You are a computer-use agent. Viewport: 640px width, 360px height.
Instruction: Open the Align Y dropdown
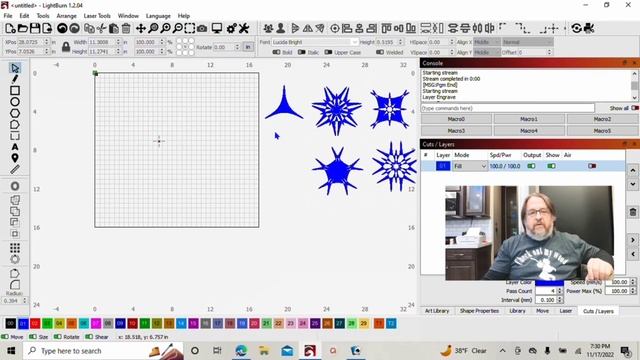[486, 52]
